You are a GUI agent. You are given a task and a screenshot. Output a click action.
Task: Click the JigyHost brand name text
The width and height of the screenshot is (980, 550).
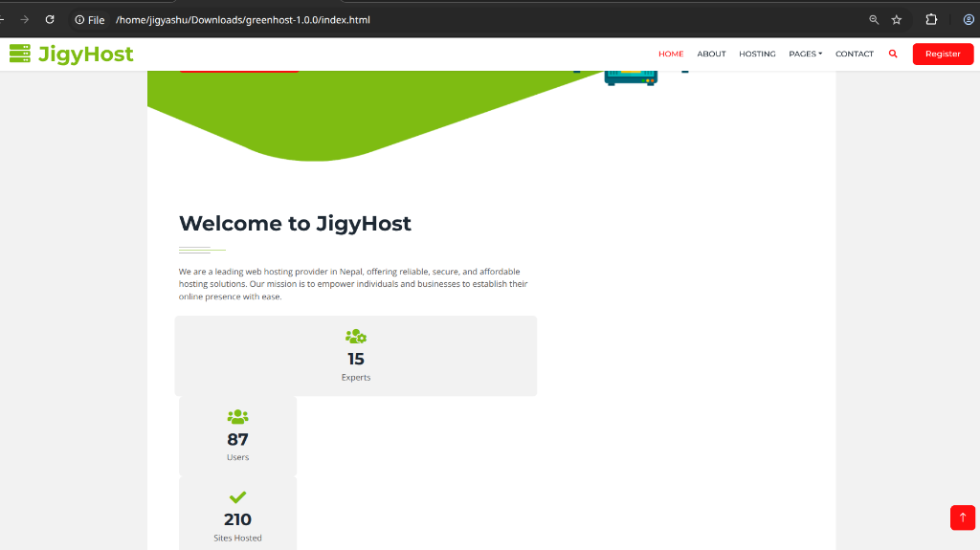click(86, 54)
